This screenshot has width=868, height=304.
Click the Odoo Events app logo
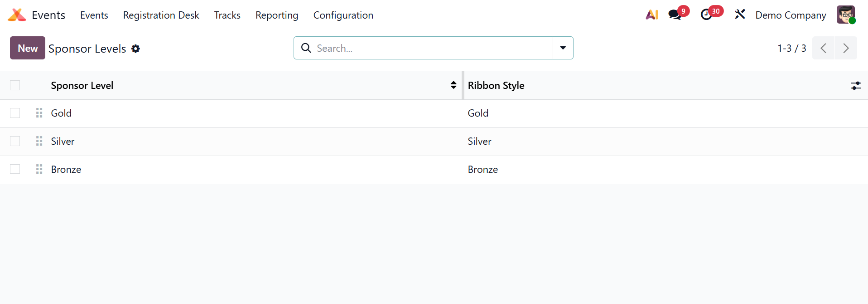click(17, 15)
